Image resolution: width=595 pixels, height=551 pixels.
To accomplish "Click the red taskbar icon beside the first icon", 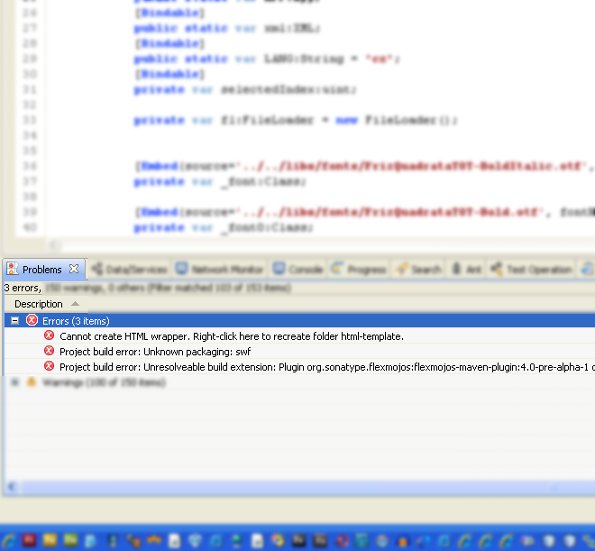I will (30, 540).
